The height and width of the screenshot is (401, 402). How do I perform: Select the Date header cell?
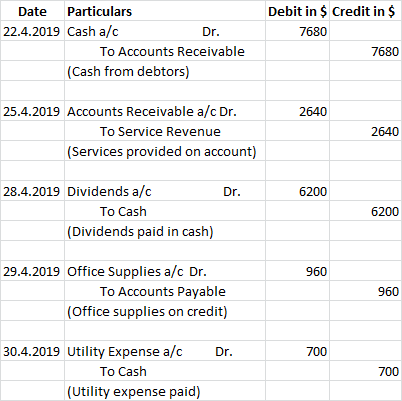coord(32,11)
